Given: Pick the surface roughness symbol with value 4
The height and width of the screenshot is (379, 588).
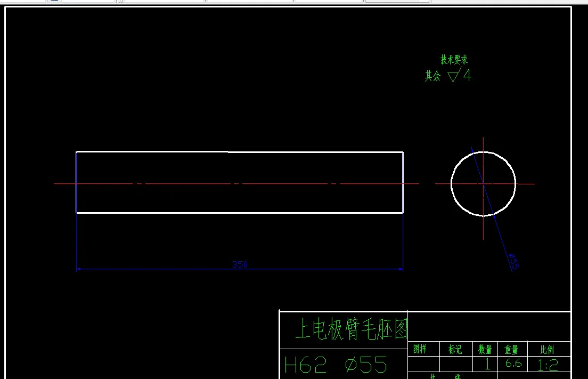Looking at the screenshot, I should click(459, 75).
